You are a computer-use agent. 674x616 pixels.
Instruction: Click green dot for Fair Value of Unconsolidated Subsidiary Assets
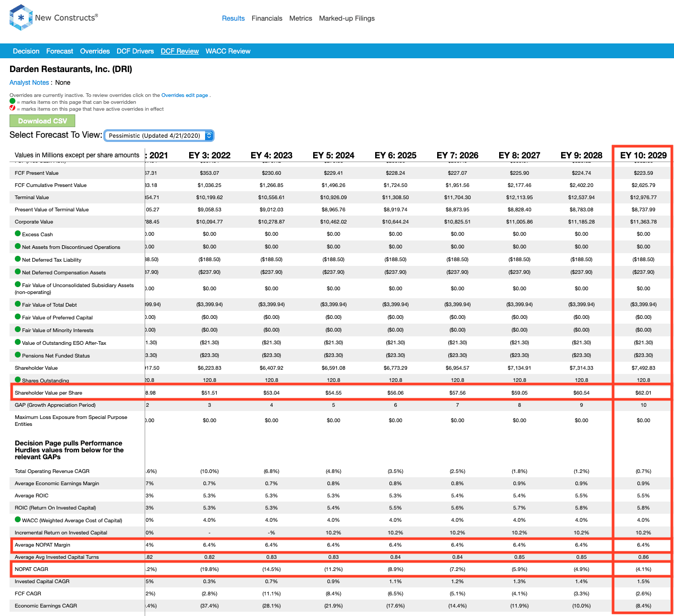coord(18,284)
